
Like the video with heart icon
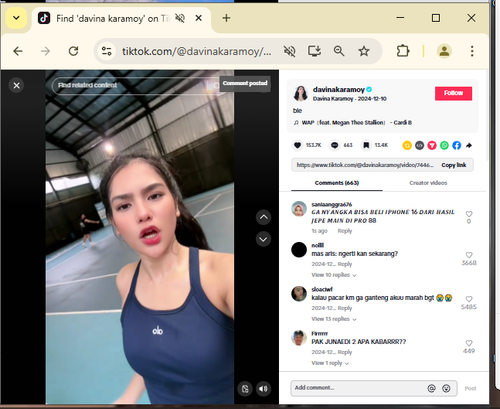pos(297,145)
